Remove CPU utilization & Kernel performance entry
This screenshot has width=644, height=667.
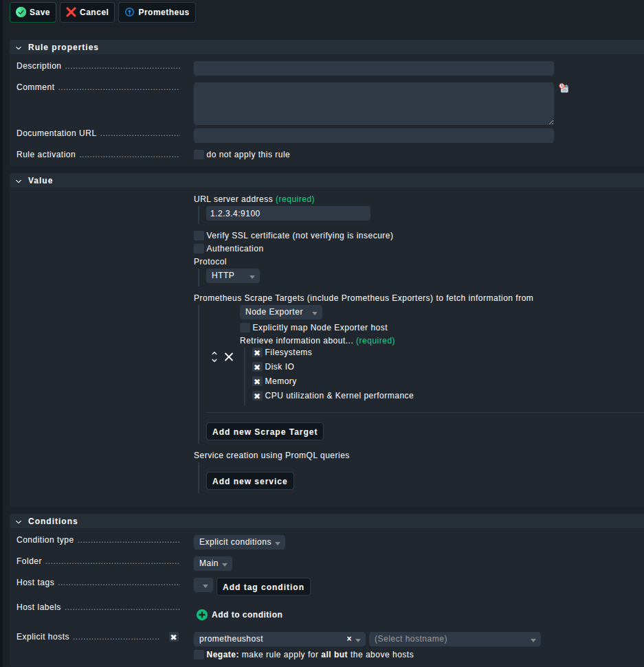257,396
